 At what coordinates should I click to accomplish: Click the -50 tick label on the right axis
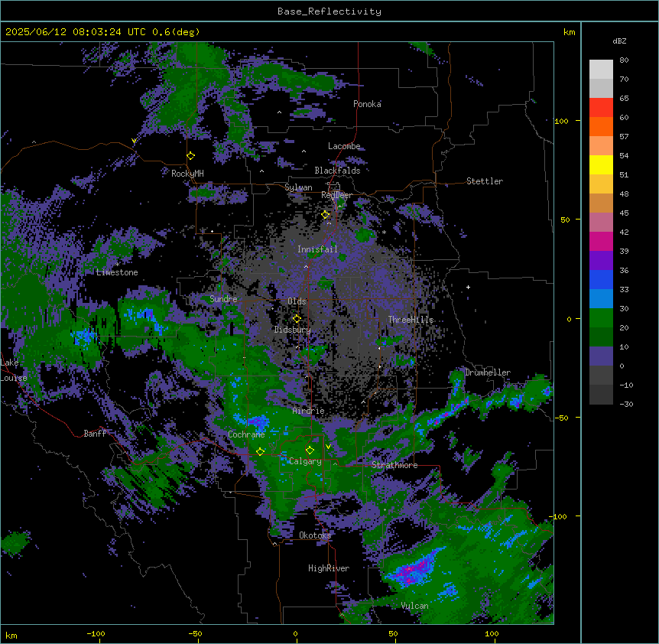[561, 418]
